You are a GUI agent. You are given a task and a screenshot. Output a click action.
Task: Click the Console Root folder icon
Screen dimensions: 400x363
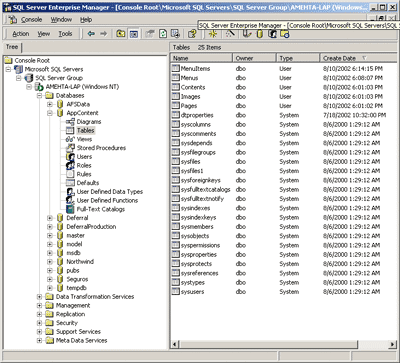(x=9, y=60)
